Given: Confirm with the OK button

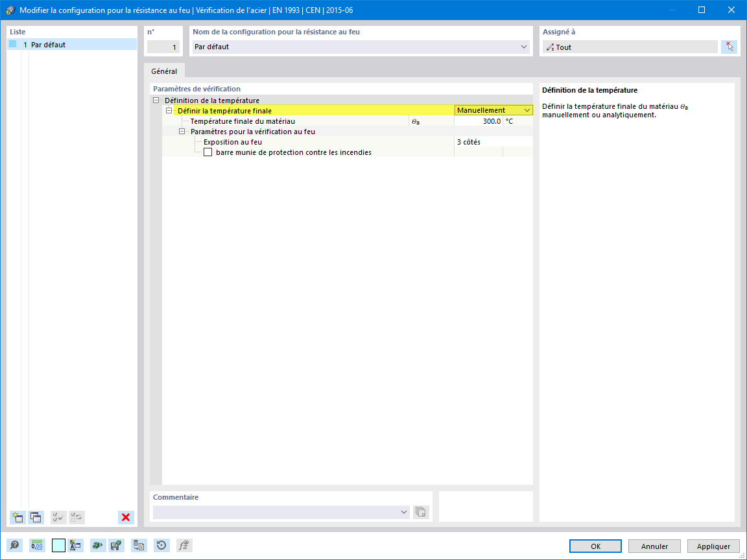Looking at the screenshot, I should [595, 546].
